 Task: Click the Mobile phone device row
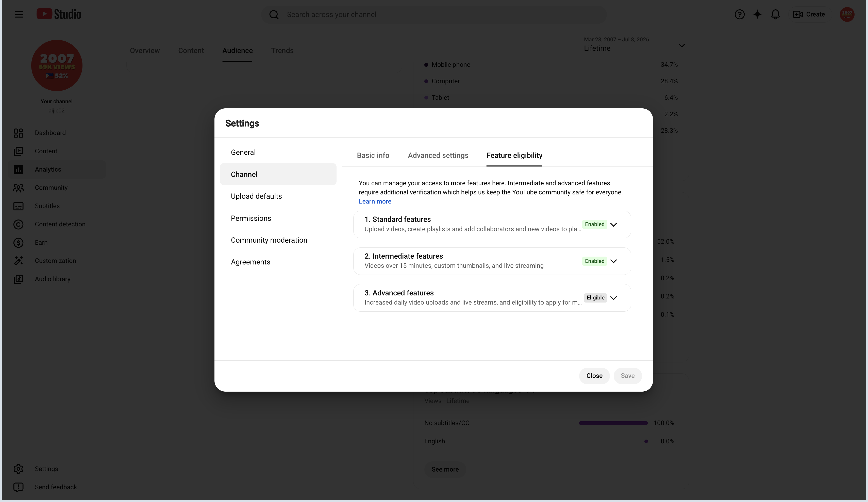pos(551,64)
